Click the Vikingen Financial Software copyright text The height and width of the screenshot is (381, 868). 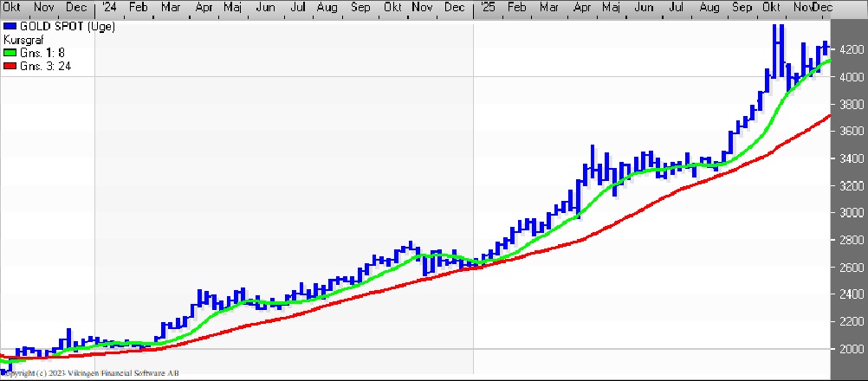92,373
